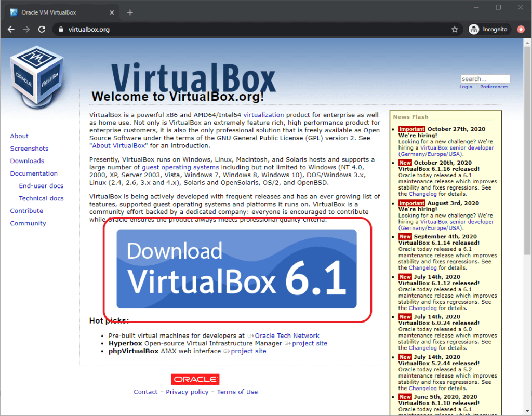The width and height of the screenshot is (532, 416).
Task: Open the Screenshots page
Action: click(29, 148)
